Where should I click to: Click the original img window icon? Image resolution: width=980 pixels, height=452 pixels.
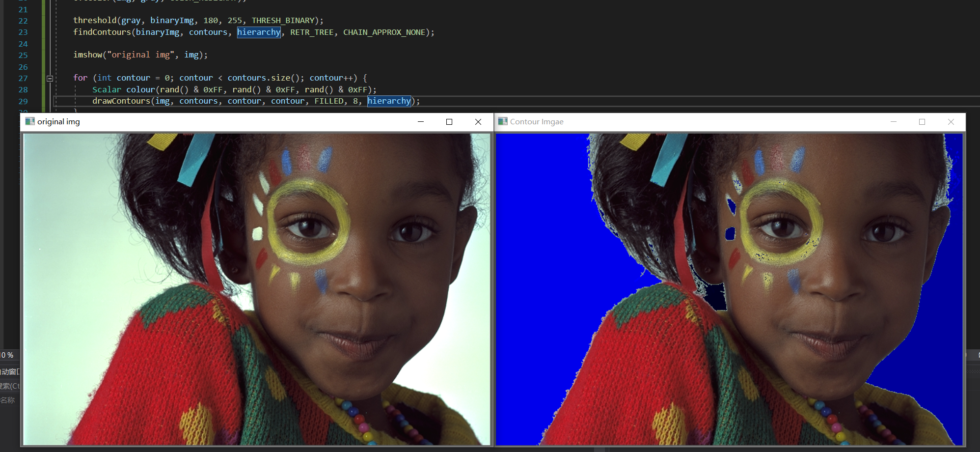(30, 121)
